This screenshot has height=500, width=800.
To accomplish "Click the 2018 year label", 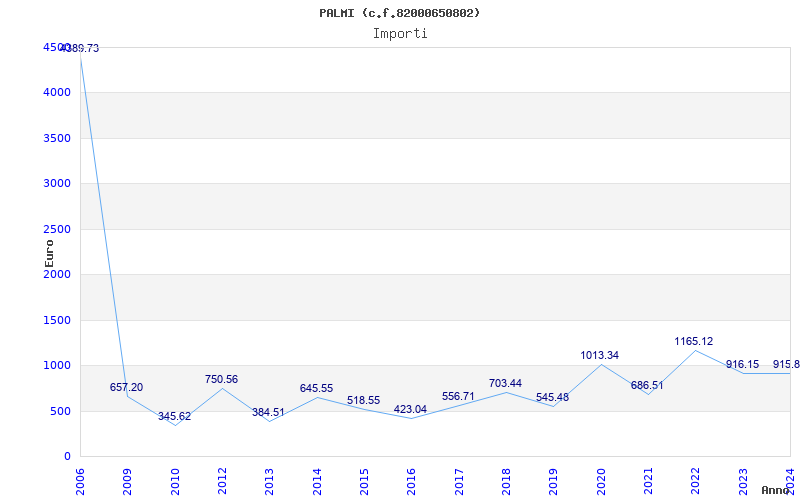I will [x=506, y=482].
